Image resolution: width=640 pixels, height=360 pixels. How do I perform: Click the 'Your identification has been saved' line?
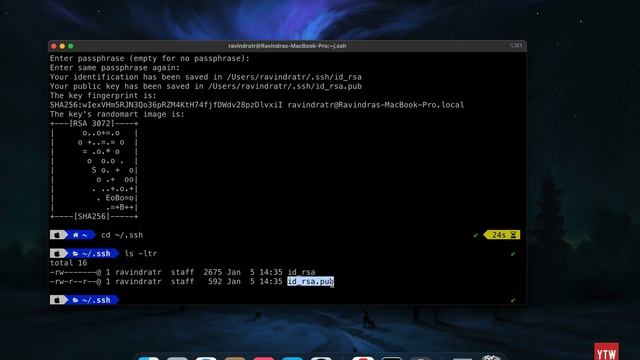pos(206,77)
